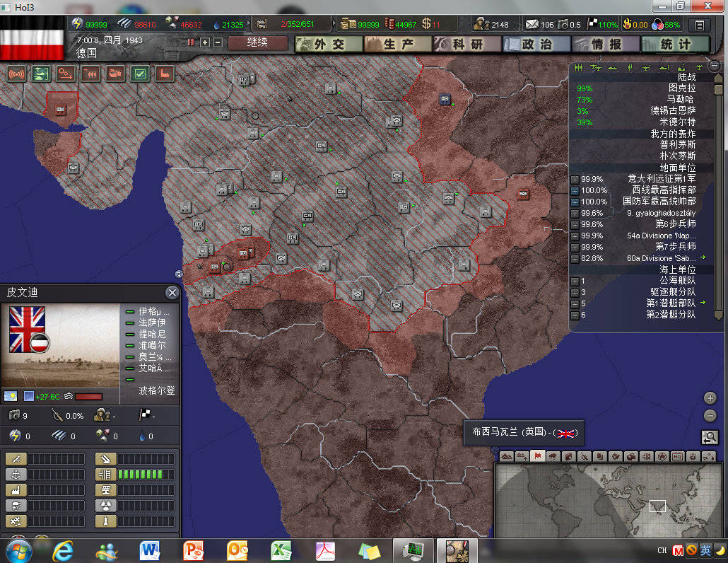Click the radar signal alert icon
This screenshot has height=563, width=728.
point(16,74)
